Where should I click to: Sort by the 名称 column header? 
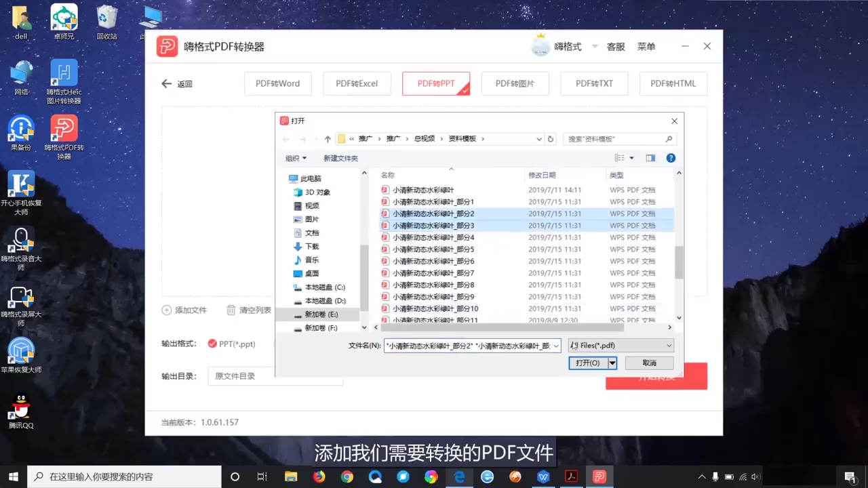pos(388,175)
